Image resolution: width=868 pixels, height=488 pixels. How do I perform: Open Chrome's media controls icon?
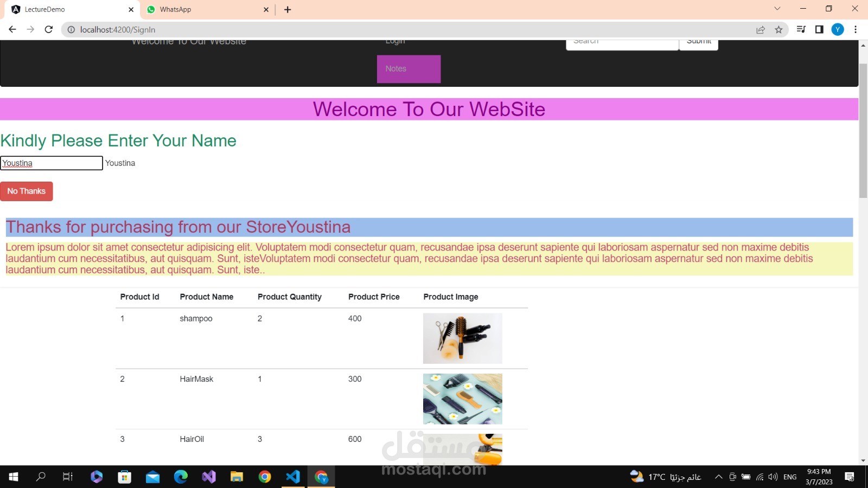(x=801, y=29)
